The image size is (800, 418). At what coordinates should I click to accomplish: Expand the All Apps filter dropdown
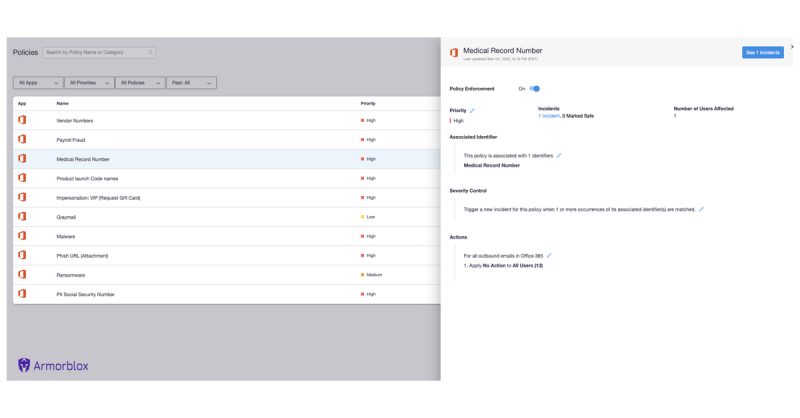pyautogui.click(x=38, y=83)
